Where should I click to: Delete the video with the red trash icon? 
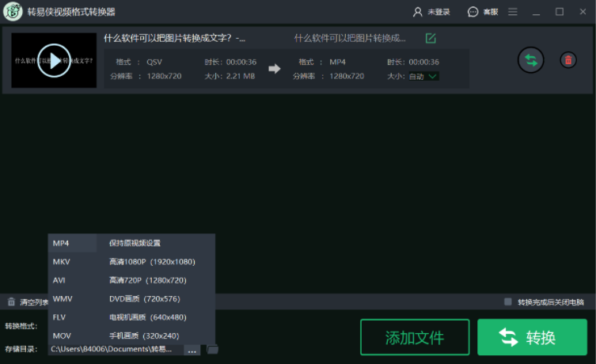tap(568, 59)
